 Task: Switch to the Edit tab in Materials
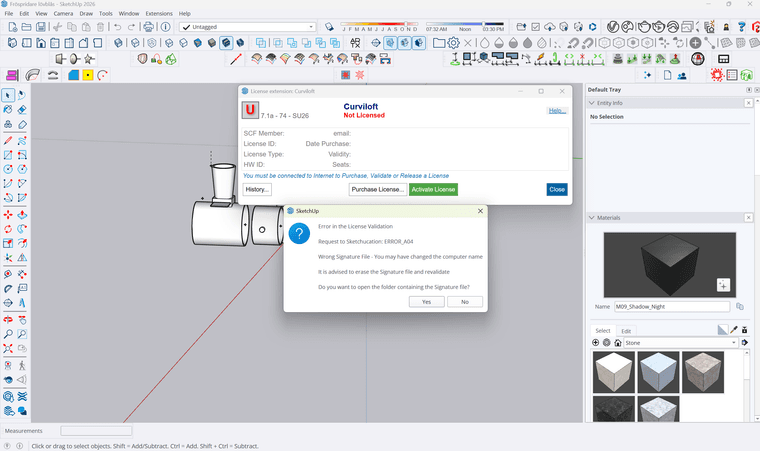pyautogui.click(x=626, y=330)
